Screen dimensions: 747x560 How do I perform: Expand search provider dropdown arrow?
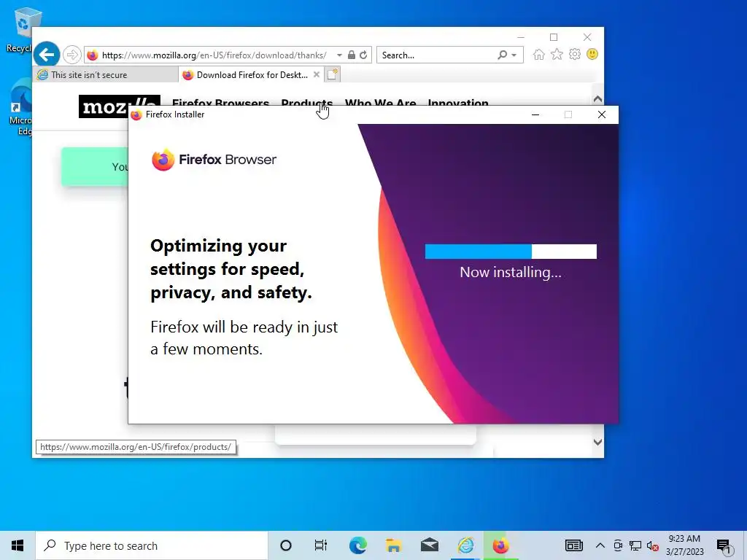point(514,55)
